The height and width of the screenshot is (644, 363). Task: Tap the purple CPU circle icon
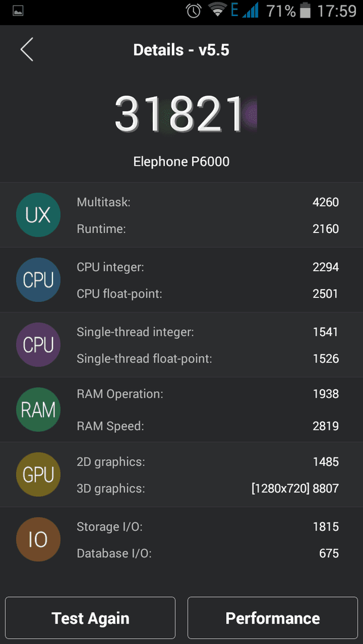click(38, 345)
